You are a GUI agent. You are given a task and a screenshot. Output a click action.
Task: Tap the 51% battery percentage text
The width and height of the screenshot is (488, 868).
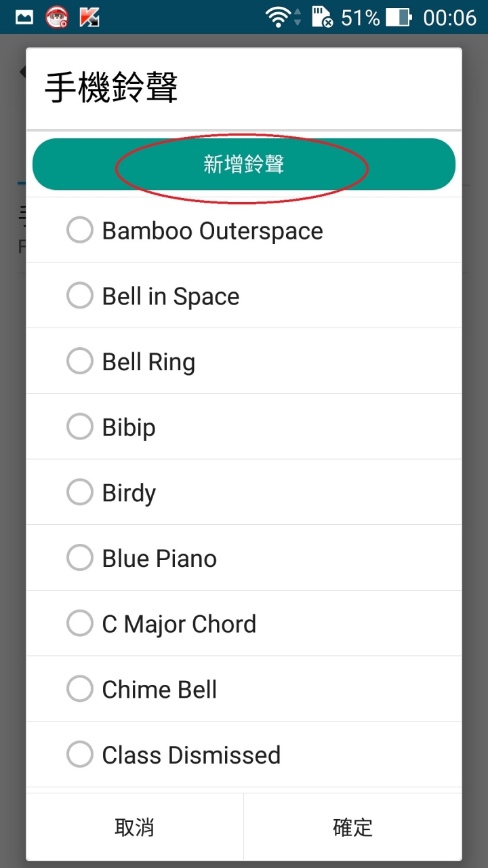tap(360, 18)
